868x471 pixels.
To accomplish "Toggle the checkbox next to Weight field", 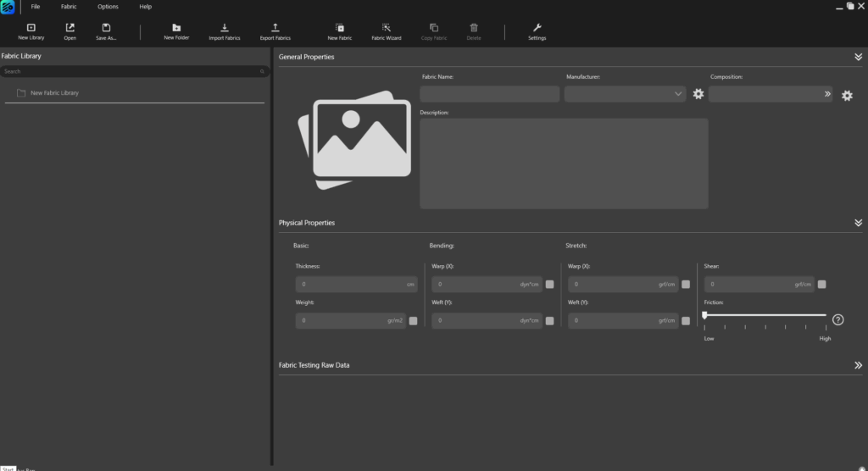I will pyautogui.click(x=413, y=321).
